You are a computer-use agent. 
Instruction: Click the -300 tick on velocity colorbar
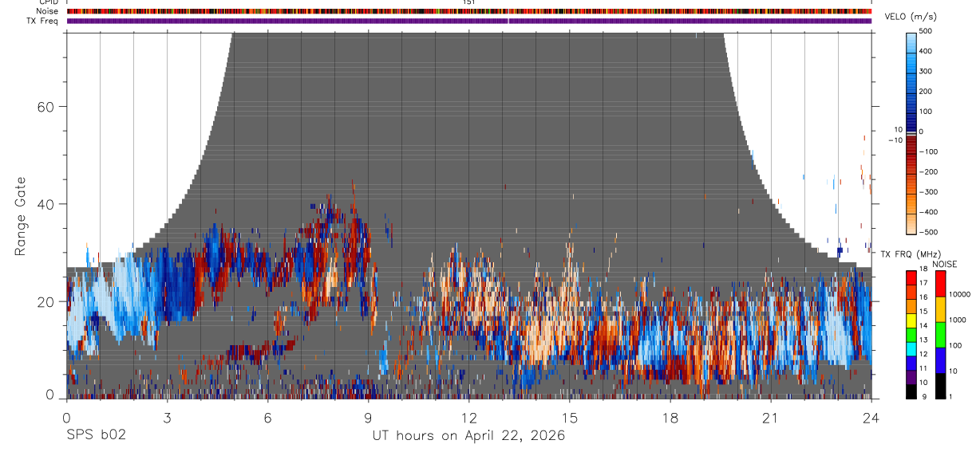930,192
